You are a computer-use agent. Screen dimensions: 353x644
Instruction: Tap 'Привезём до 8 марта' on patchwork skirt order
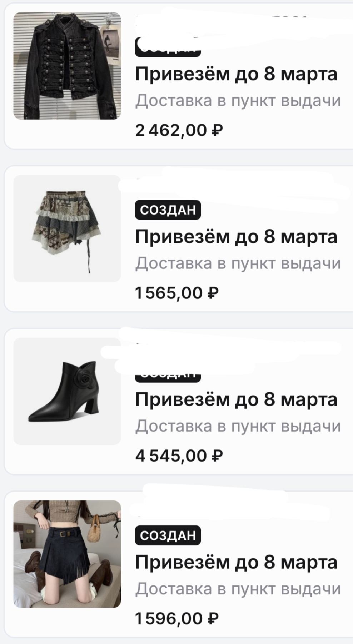(x=236, y=237)
